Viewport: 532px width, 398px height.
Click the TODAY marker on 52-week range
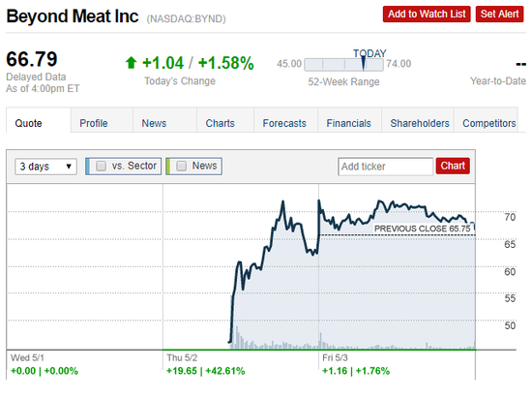(x=364, y=63)
